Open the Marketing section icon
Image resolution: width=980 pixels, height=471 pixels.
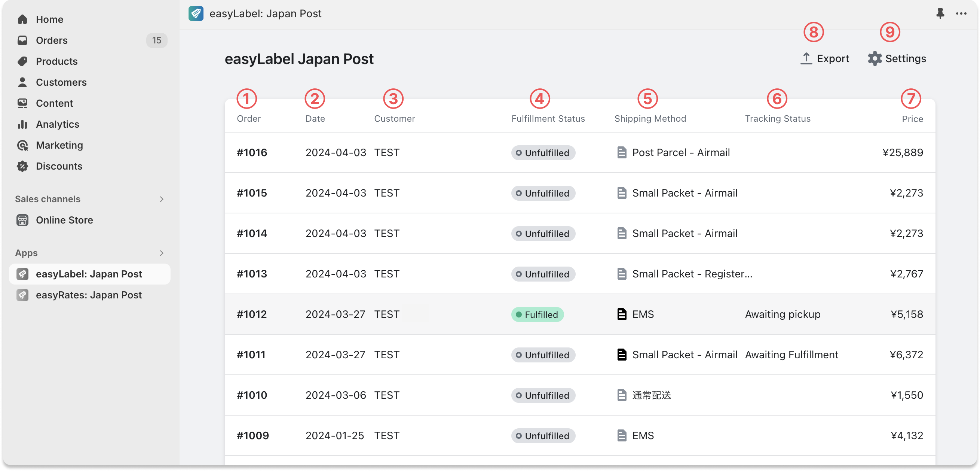pos(22,145)
